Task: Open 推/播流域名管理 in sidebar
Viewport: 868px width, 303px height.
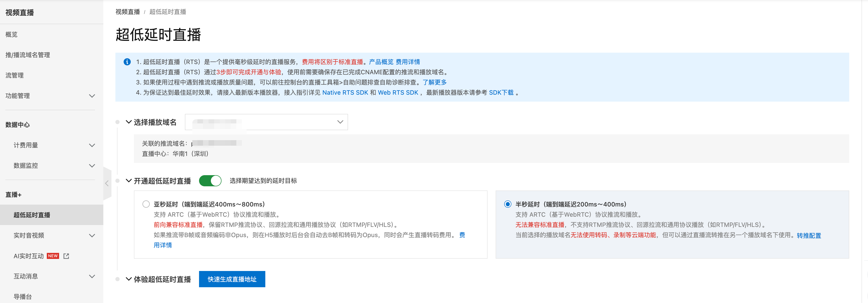Action: tap(28, 55)
